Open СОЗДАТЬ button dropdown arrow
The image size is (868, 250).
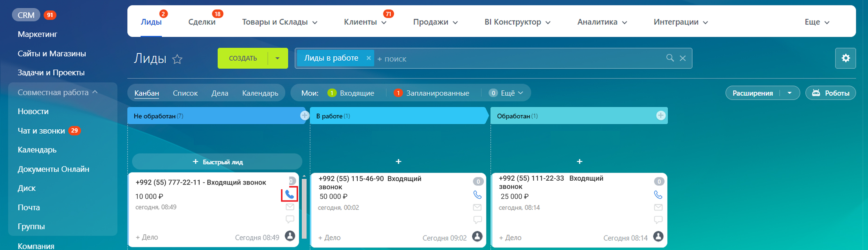[277, 58]
